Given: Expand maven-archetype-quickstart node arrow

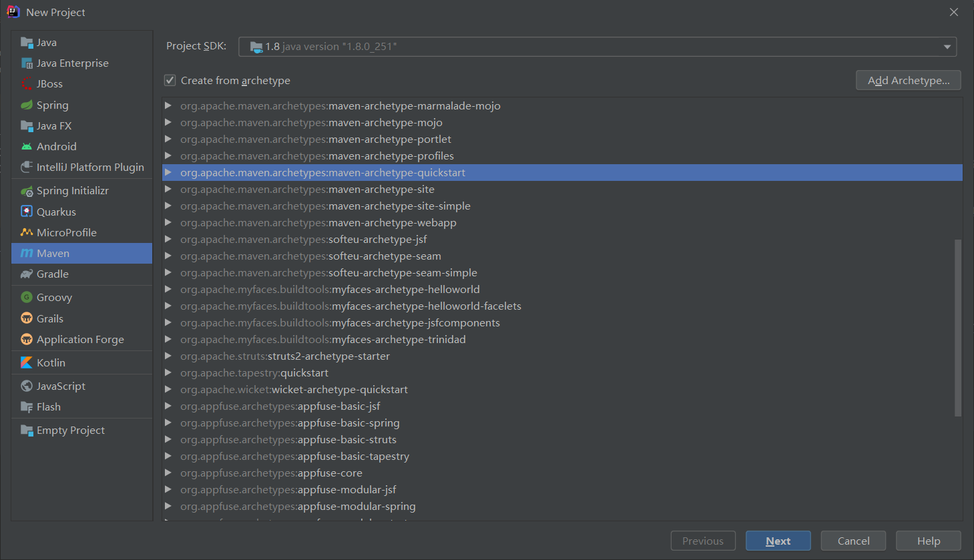Looking at the screenshot, I should (168, 172).
